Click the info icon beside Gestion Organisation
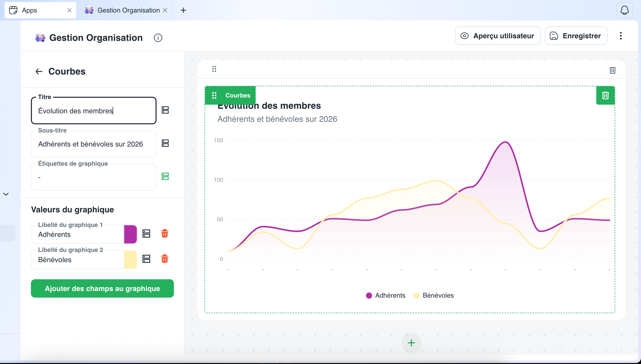Screen dimensions: 641x364 [158, 38]
